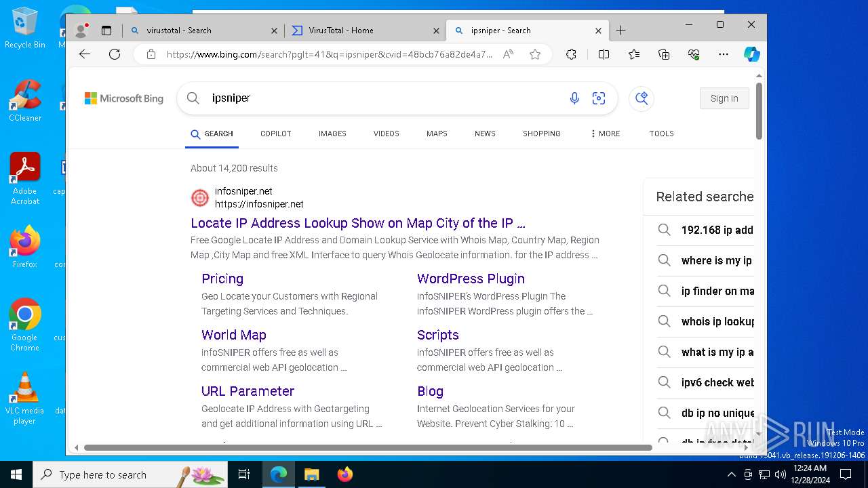Viewport: 868px width, 488px height.
Task: Select the VIDEOS search tab
Action: pyautogui.click(x=386, y=134)
